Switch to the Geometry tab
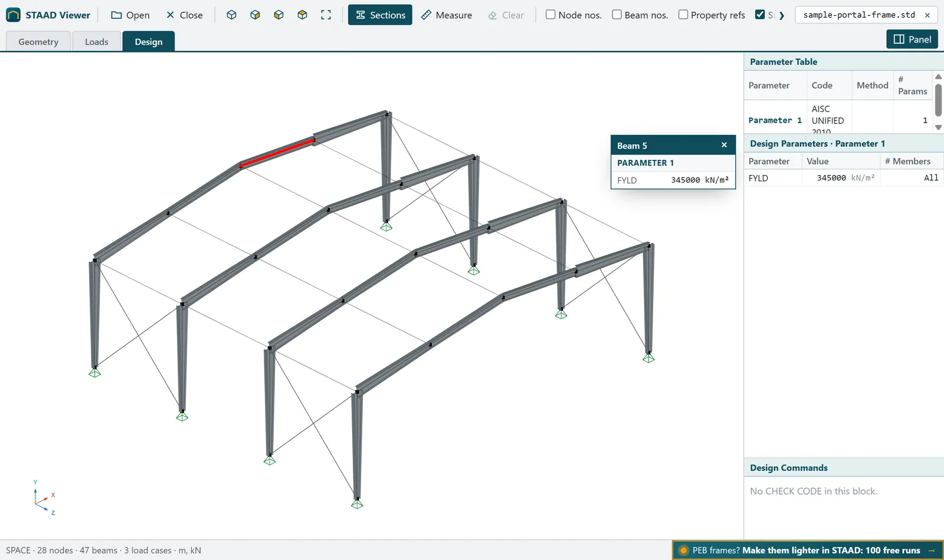The height and width of the screenshot is (560, 944). pos(38,41)
